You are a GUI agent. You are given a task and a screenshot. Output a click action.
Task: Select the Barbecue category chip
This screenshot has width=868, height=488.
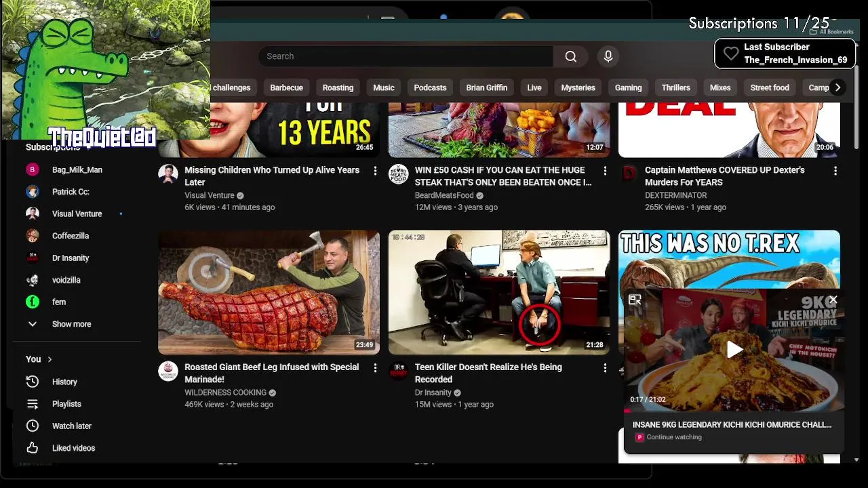click(x=286, y=87)
